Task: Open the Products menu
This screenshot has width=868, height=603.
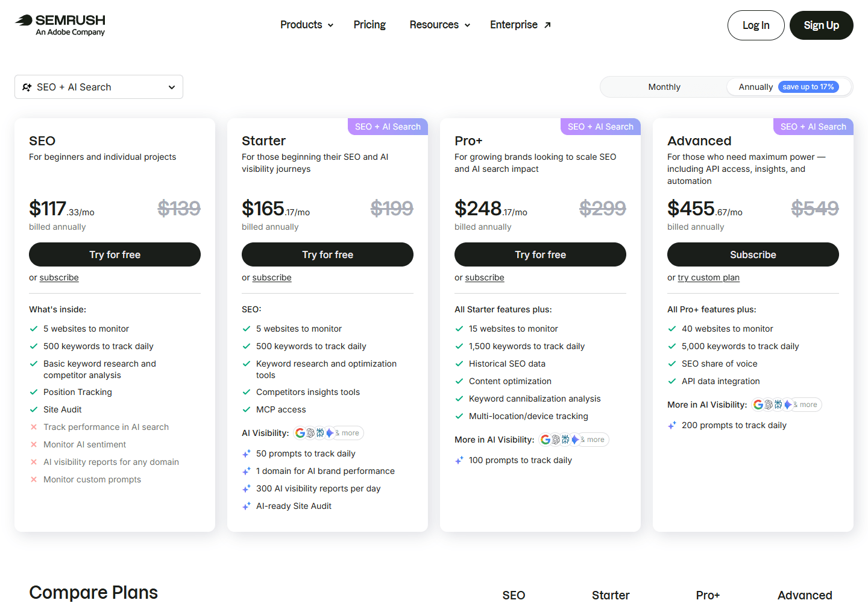Action: pos(307,25)
